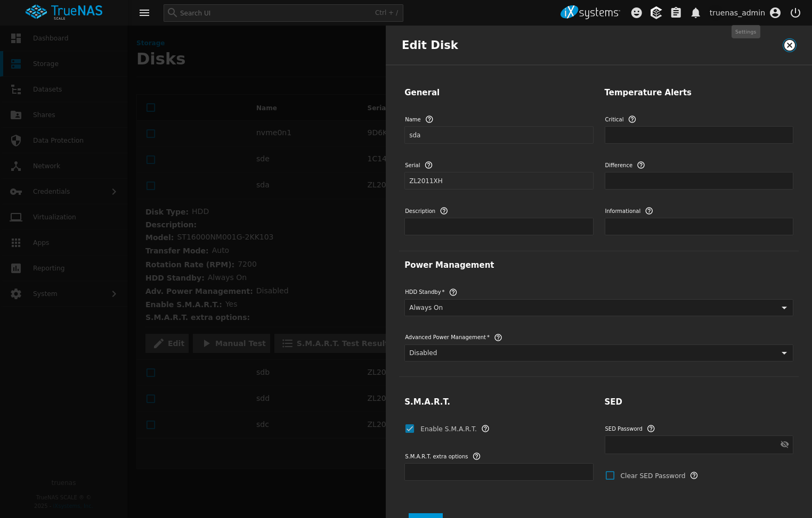Click the Critical temperature input field
812x518 pixels.
(699, 135)
